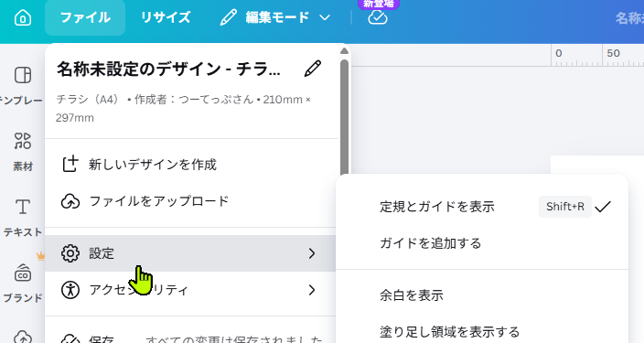The height and width of the screenshot is (343, 644).
Task: Toggle 塗り足し領域を表示する option
Action: point(482,332)
